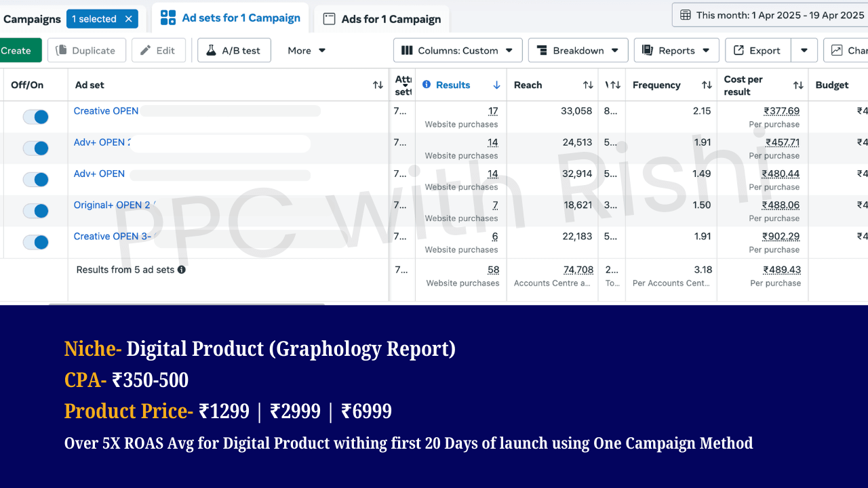Click the X on the 1 selected chip
The image size is (868, 488).
tap(129, 19)
